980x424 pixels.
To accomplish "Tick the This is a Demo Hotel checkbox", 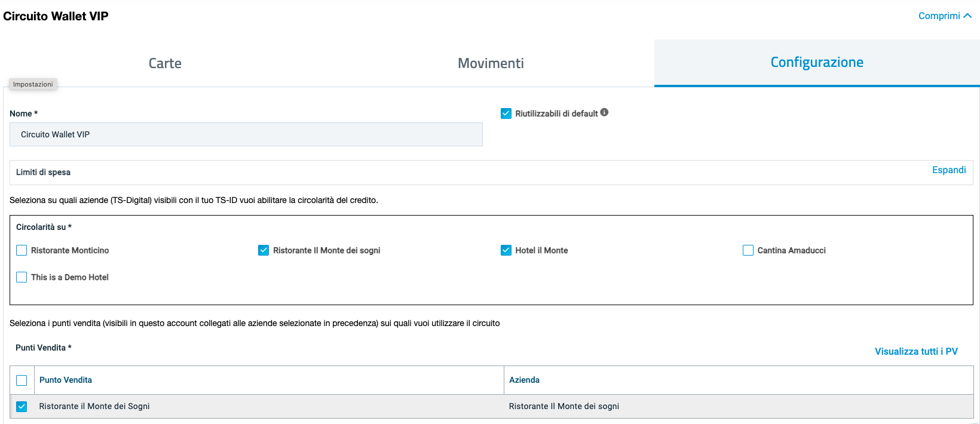I will [22, 277].
